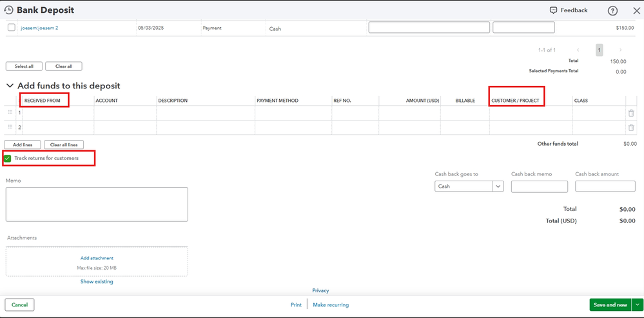Screen dimensions: 644x318
Task: Click the Feedback label text
Action: (574, 10)
